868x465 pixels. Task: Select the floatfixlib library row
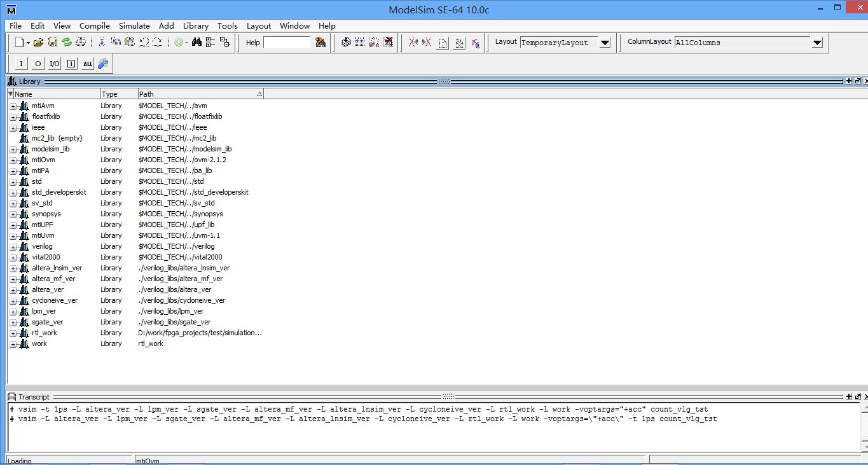pyautogui.click(x=135, y=116)
